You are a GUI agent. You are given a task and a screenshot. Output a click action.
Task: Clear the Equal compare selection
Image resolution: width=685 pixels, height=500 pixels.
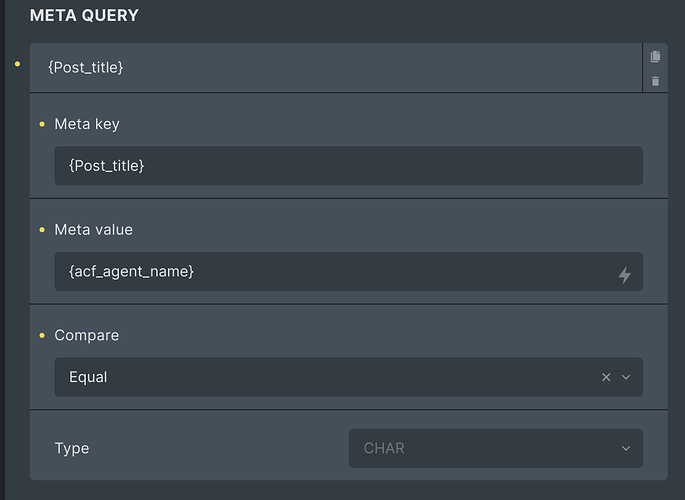[606, 377]
